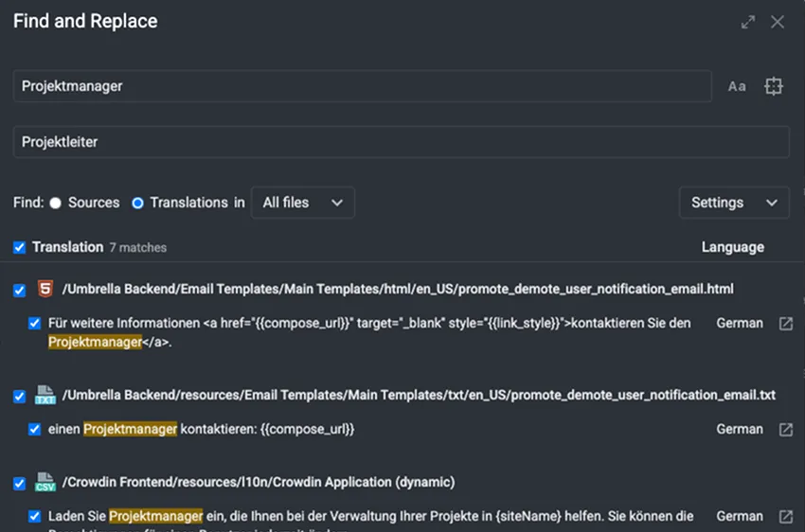805x532 pixels.
Task: Close the Find and Replace dialog
Action: (778, 22)
